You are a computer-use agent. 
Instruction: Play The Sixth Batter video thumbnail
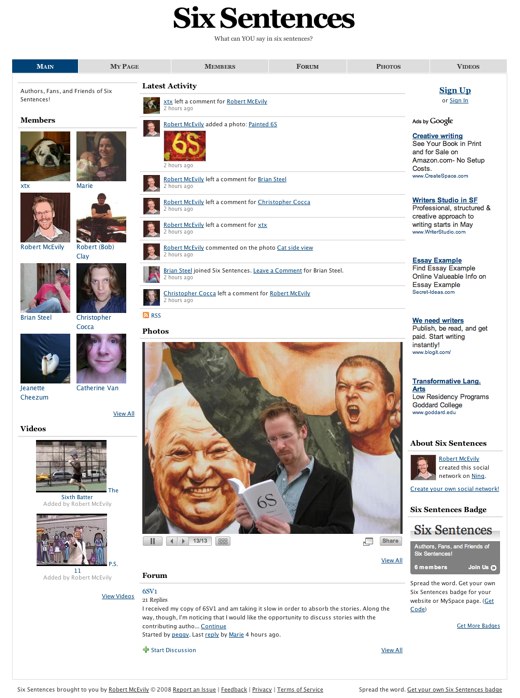(x=71, y=466)
